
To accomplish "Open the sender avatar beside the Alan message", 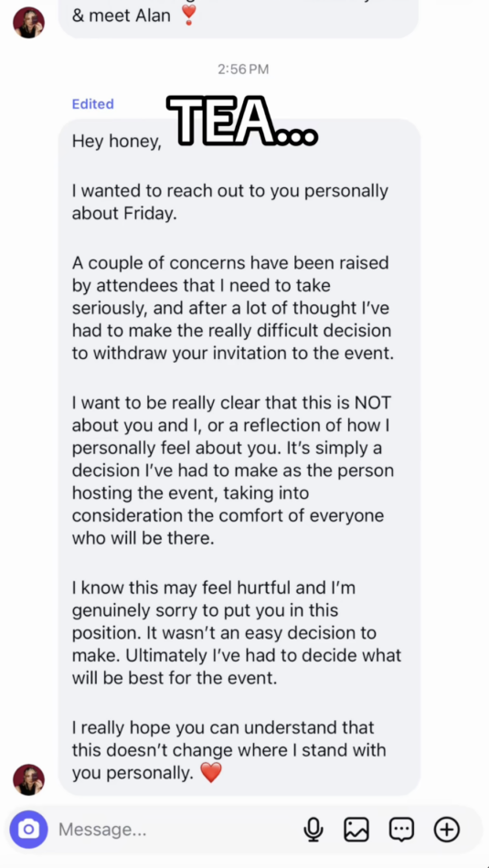I will (29, 23).
